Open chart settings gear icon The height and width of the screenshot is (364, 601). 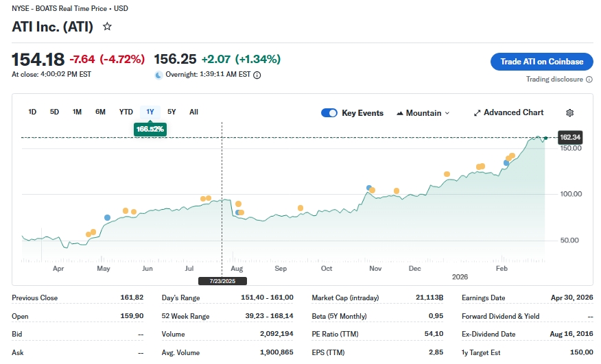(x=570, y=112)
